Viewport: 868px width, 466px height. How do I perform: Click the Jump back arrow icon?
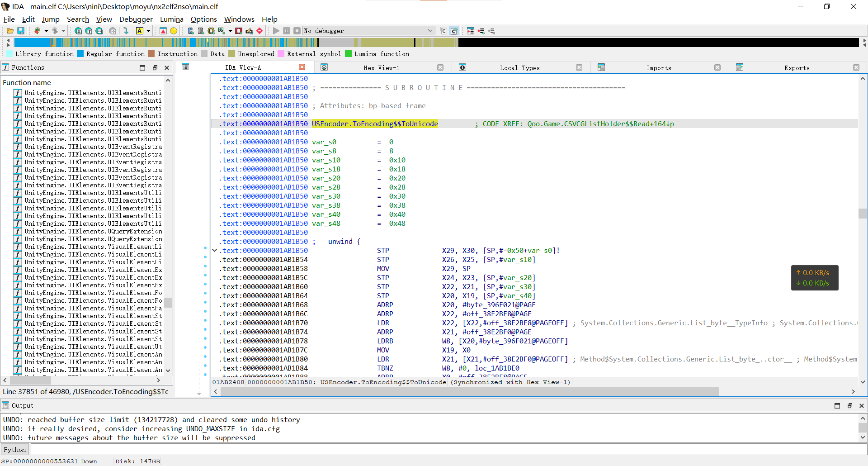(x=37, y=31)
